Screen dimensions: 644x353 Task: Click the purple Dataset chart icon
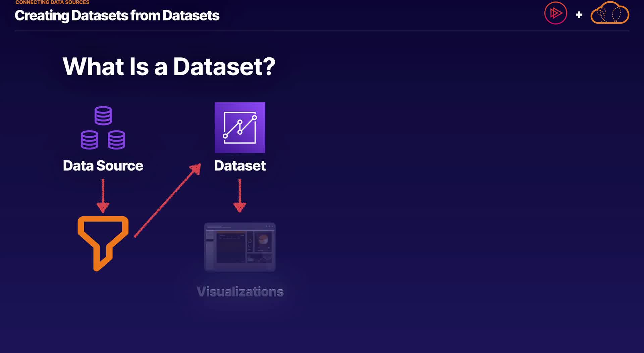click(240, 128)
